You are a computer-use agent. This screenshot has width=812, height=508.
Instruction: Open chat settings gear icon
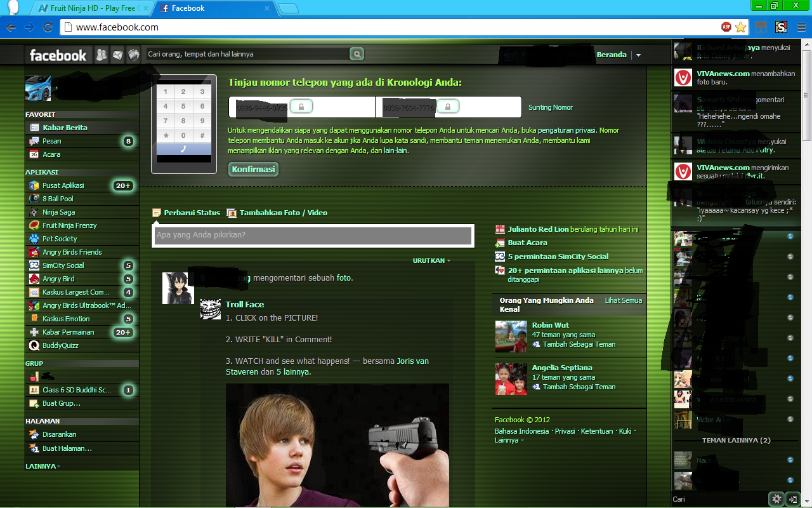[776, 499]
